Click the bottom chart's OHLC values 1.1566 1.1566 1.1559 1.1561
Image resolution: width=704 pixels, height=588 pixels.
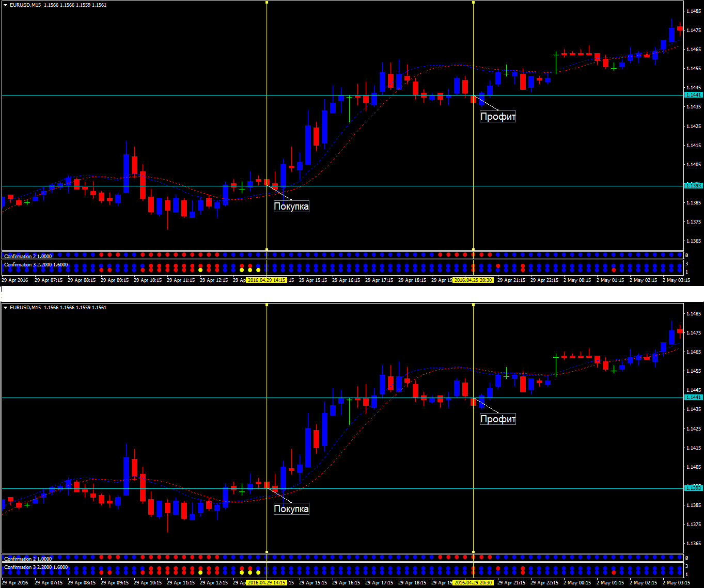point(75,308)
